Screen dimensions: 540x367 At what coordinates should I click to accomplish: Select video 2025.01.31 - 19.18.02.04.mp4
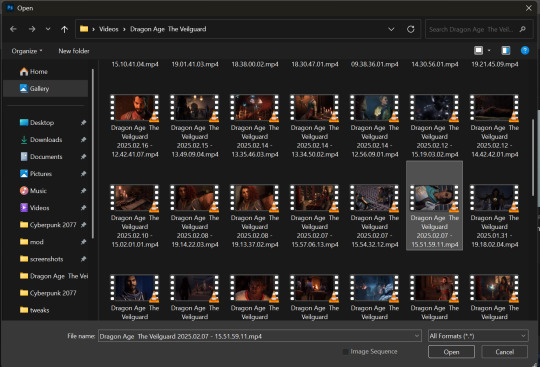pos(494,216)
